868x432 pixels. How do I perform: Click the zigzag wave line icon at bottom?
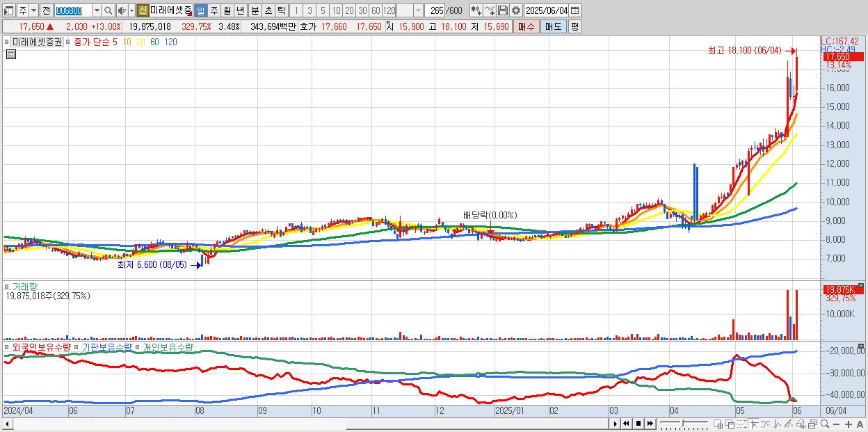(x=778, y=424)
